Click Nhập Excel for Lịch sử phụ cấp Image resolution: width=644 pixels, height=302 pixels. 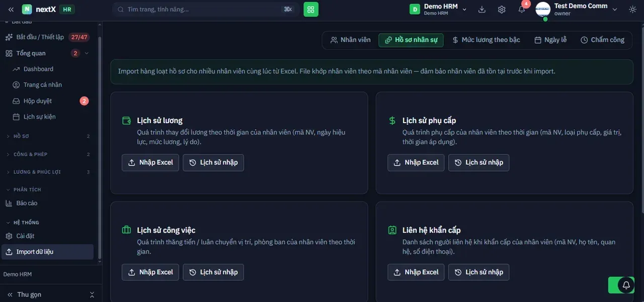pos(416,162)
